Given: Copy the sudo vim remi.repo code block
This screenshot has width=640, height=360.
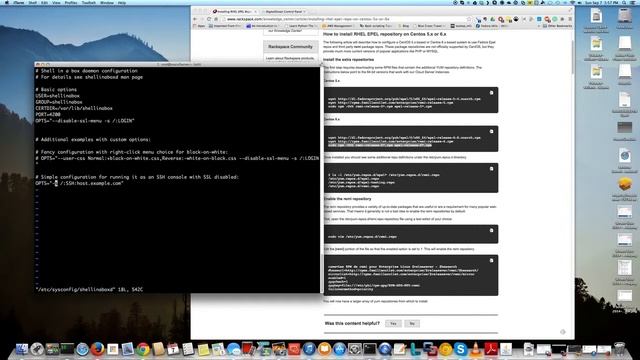Looking at the screenshot, I should coord(491,231).
